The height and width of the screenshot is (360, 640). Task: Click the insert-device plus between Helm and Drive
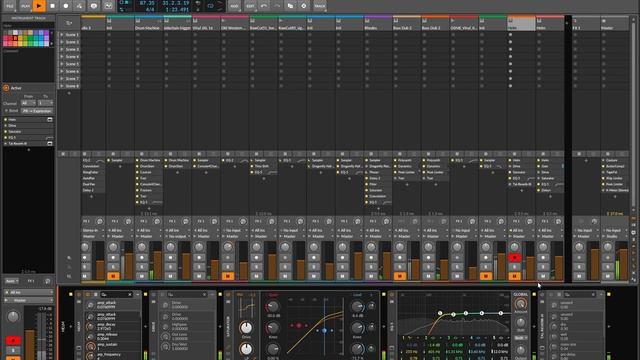tap(146, 326)
